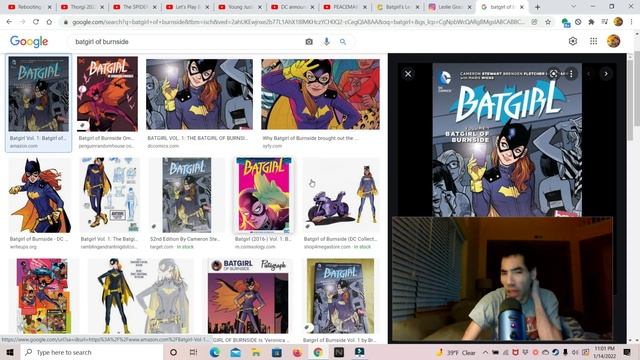Open Google account avatar on page
Viewport: 640px width, 360px height.
(613, 41)
